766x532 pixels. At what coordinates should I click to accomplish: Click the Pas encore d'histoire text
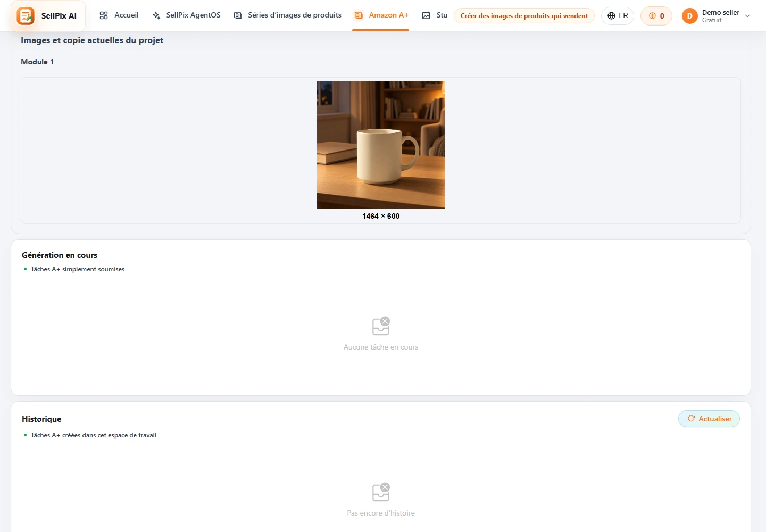381,513
